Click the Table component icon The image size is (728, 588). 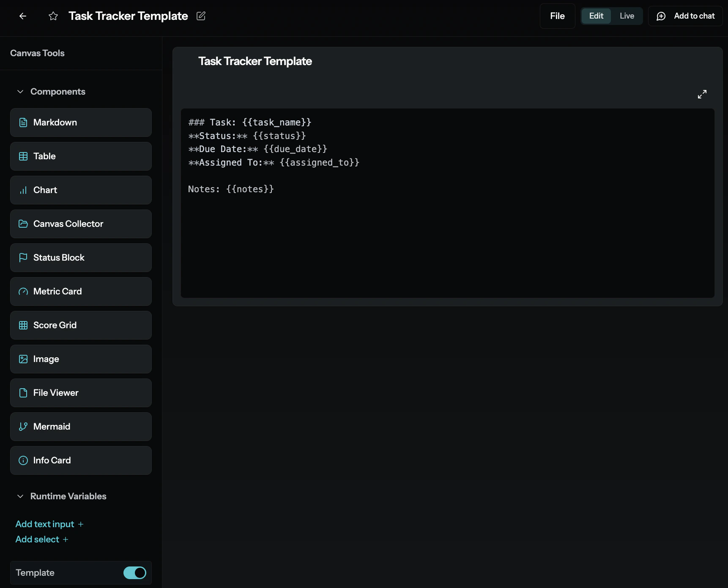23,156
